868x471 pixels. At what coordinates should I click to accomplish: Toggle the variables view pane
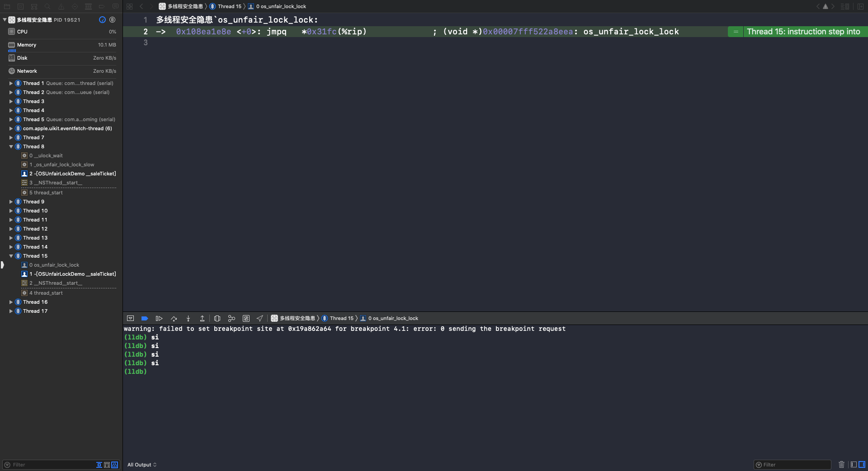pos(854,464)
